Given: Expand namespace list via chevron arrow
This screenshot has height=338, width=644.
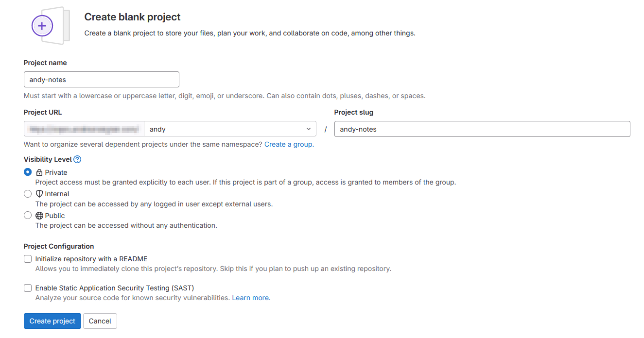Looking at the screenshot, I should tap(309, 129).
